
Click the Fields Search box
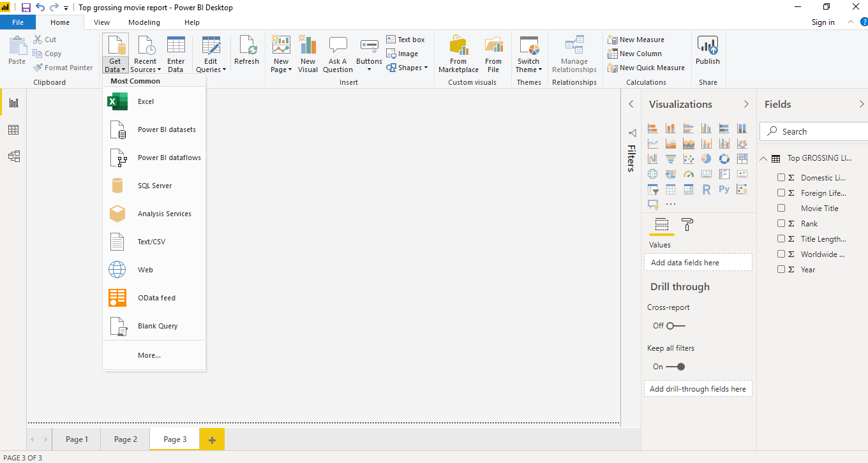814,131
